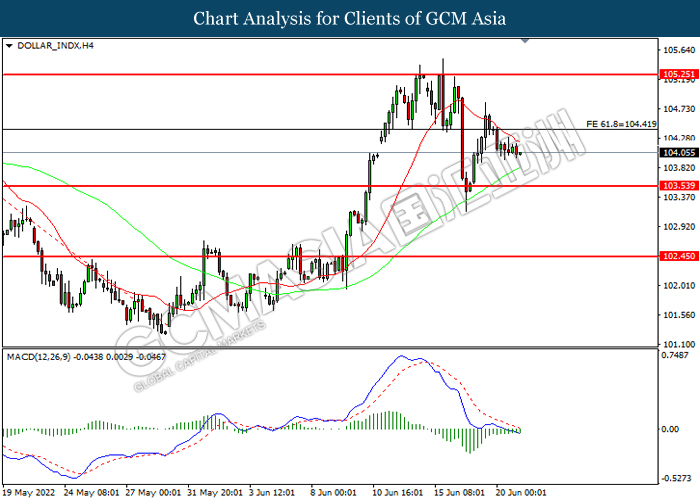The height and width of the screenshot is (500, 700).
Task: Click the 102.010 price axis value
Action: 679,286
